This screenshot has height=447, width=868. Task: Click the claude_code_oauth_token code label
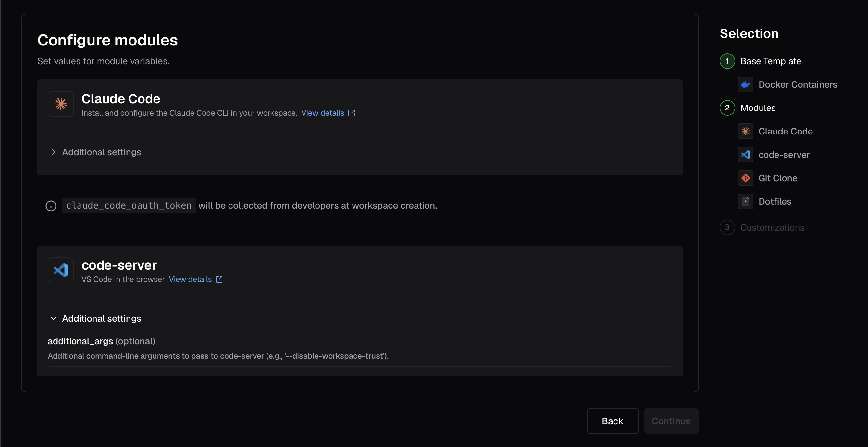point(129,205)
